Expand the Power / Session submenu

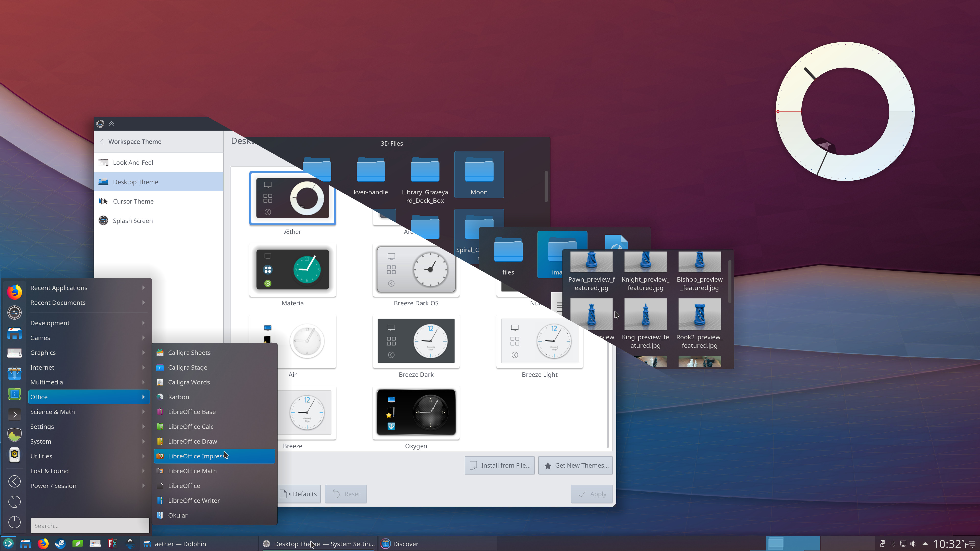click(89, 486)
